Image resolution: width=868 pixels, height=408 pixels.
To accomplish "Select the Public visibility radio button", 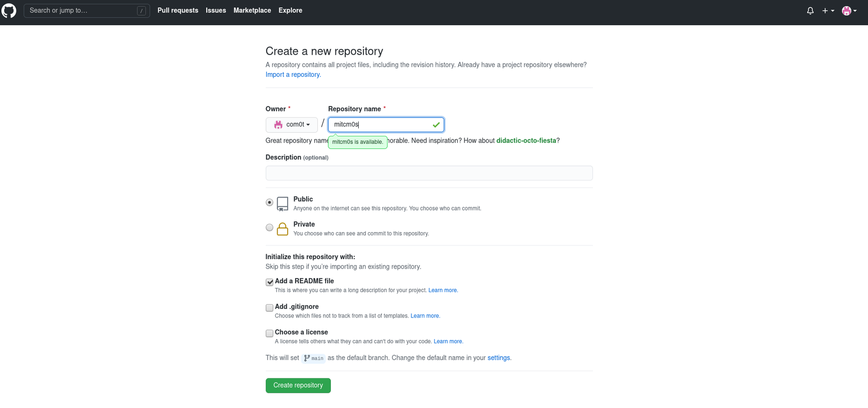I will click(269, 202).
